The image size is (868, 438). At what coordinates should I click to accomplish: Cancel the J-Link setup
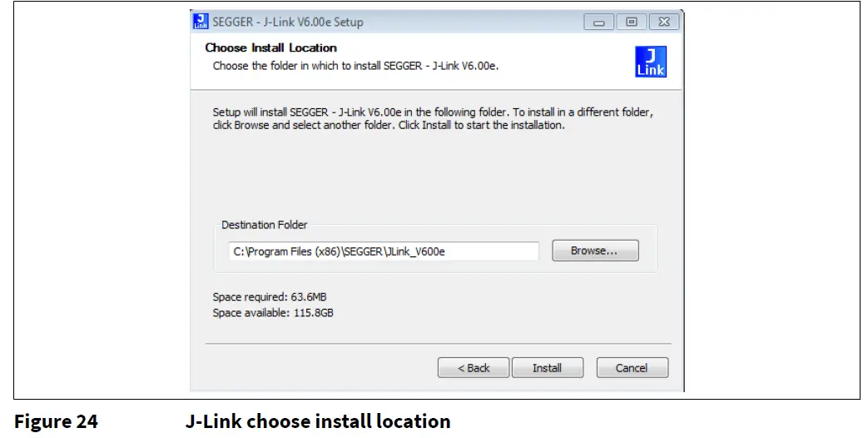tap(632, 368)
